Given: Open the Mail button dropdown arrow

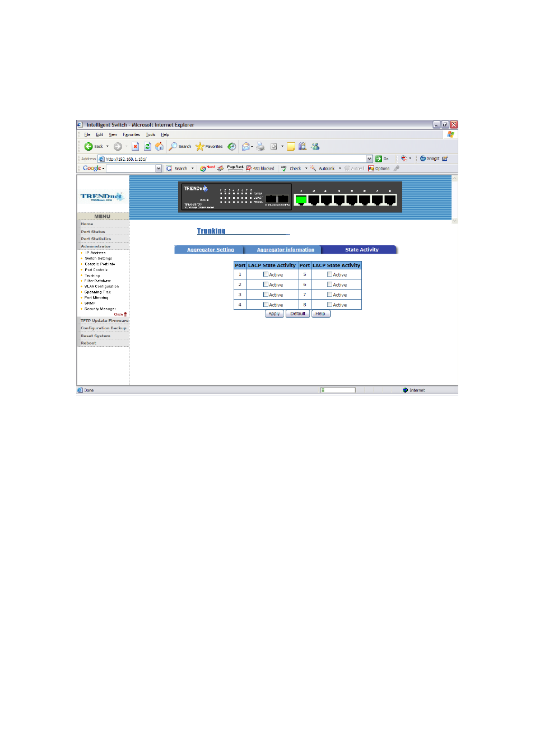Looking at the screenshot, I should click(252, 147).
